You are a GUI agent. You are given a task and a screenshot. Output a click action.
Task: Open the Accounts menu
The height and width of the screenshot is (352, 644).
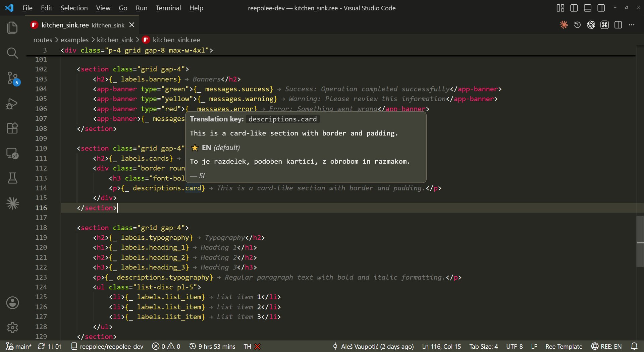(12, 302)
